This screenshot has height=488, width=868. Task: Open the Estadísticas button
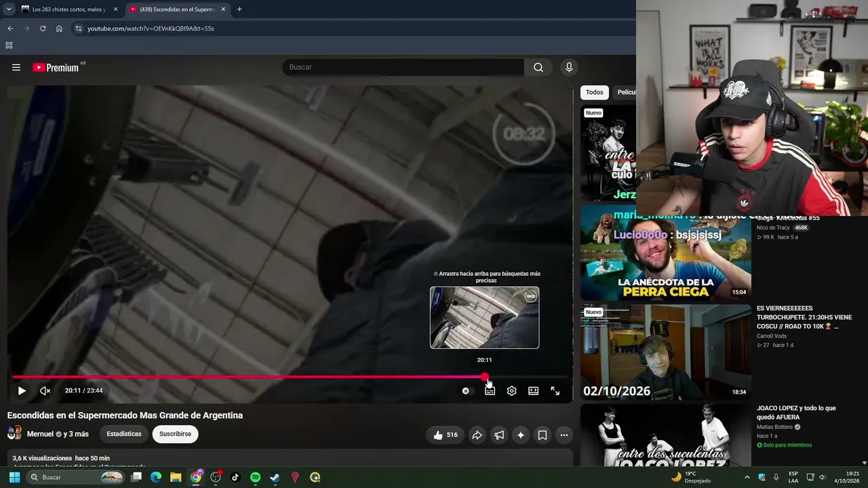click(x=124, y=434)
